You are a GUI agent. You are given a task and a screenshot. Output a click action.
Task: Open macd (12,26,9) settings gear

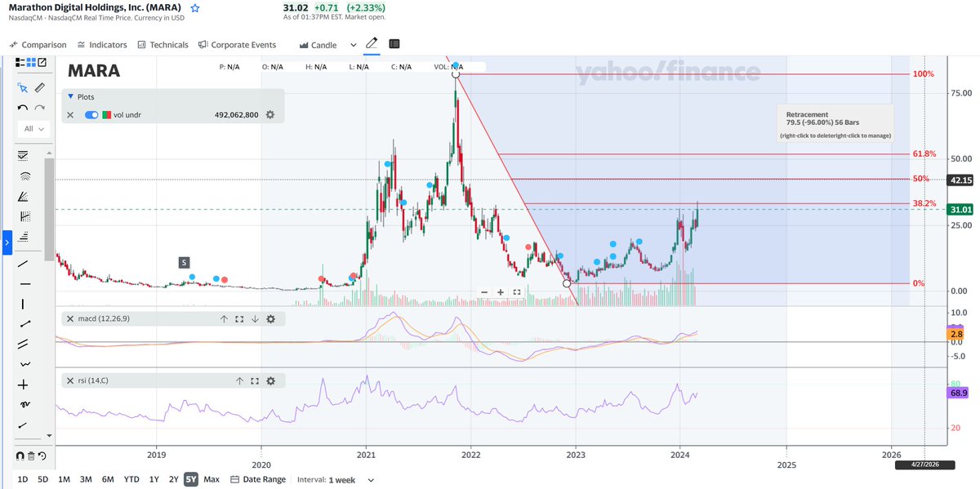click(270, 319)
